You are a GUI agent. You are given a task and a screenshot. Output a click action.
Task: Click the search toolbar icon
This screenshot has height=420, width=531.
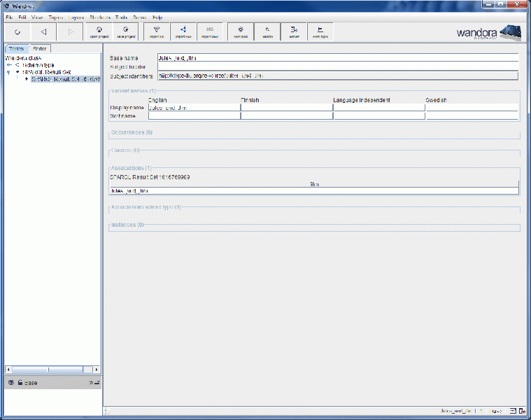[x=267, y=31]
